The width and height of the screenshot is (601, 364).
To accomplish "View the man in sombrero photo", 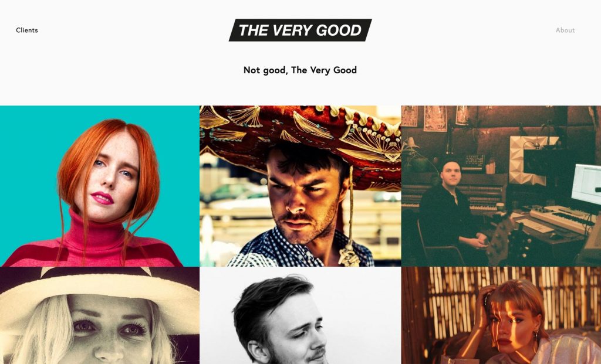I will (300, 186).
